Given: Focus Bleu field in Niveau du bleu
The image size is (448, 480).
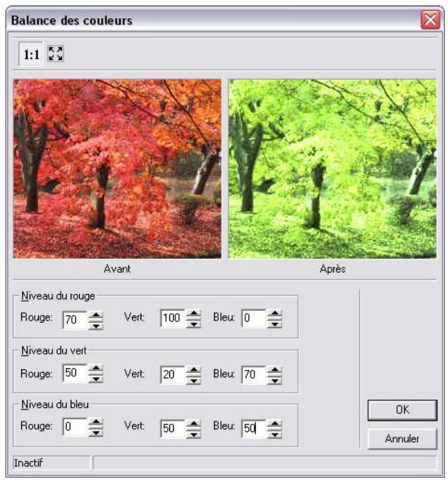Looking at the screenshot, I should pos(254,428).
